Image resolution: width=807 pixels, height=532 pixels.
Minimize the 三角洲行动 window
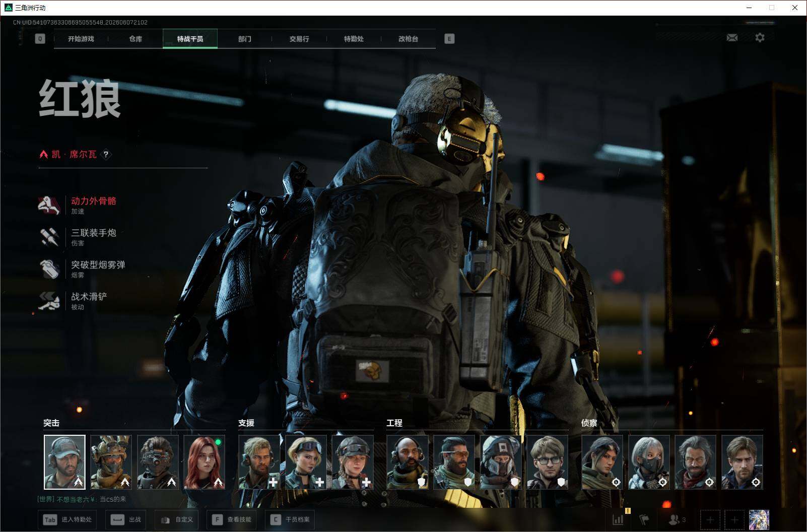[x=749, y=8]
